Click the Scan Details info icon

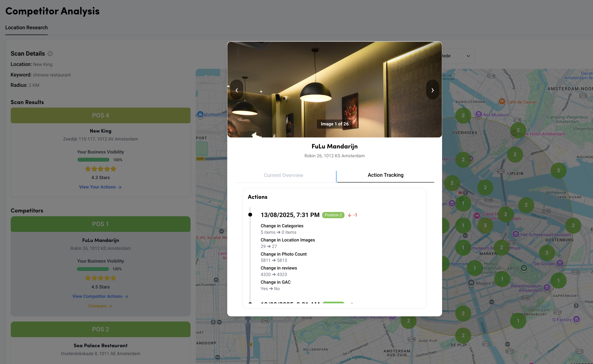click(50, 53)
